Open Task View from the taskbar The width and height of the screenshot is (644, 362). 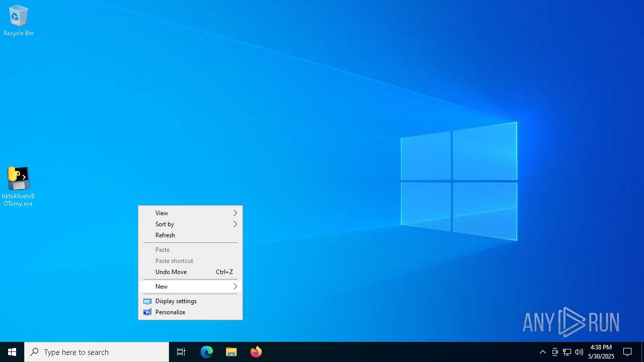[x=181, y=352]
